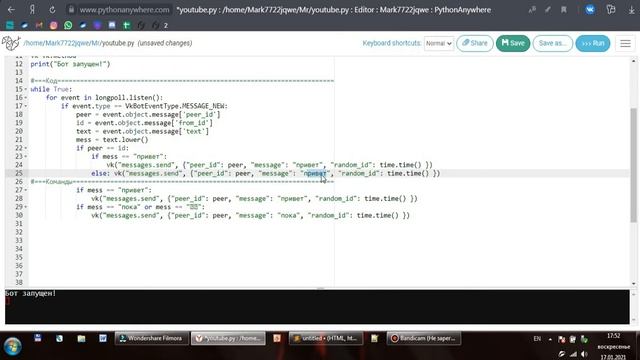Click the www.pythonanywhere.com address field

[124, 9]
